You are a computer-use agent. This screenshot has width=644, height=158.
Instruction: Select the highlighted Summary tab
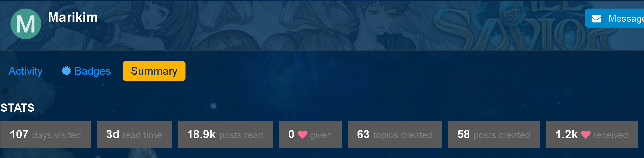[x=154, y=71]
